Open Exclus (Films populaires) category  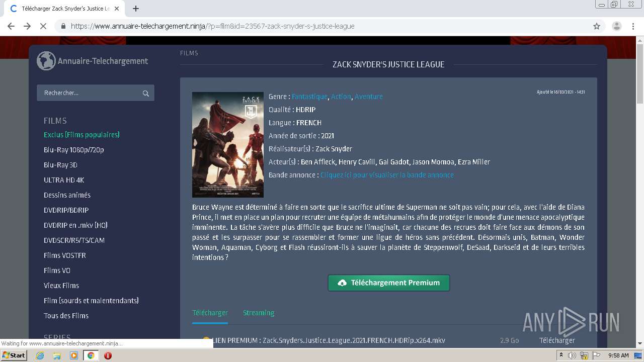pos(82,135)
